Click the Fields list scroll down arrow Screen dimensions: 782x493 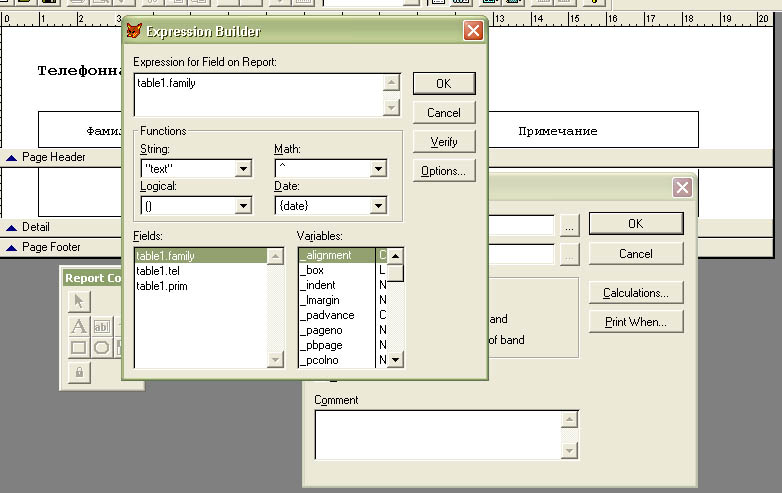[x=275, y=359]
